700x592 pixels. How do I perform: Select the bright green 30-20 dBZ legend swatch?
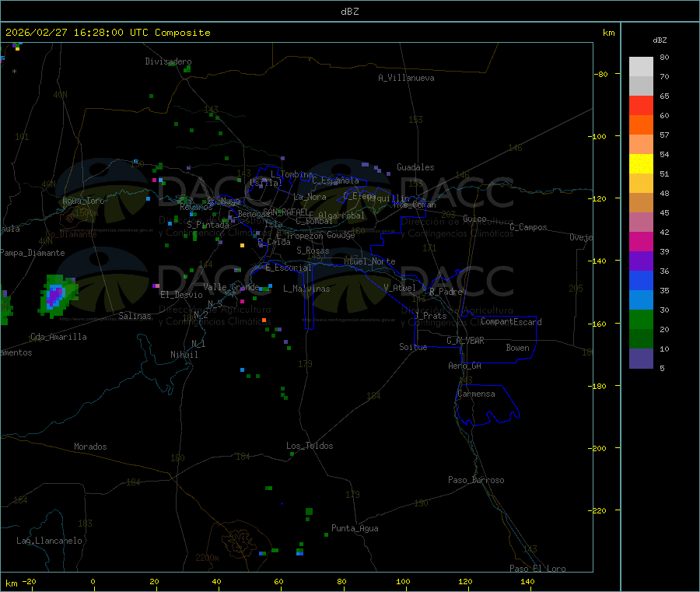641,319
